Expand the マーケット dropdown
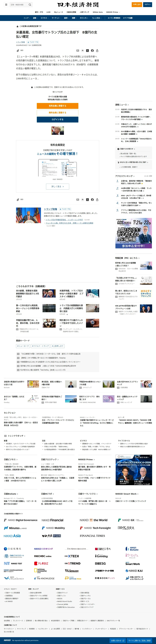156x644 pixels. point(57,18)
